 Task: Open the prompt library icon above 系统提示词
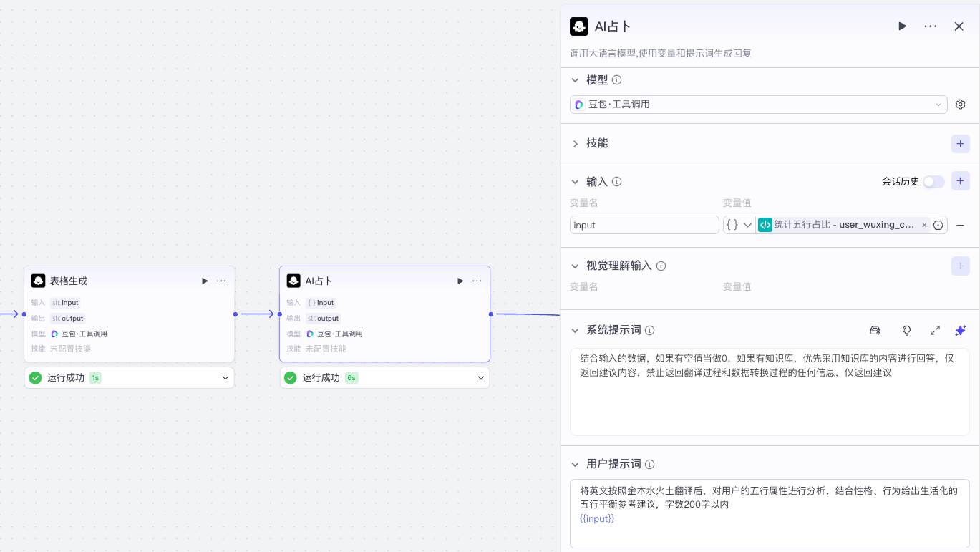pyautogui.click(x=875, y=330)
